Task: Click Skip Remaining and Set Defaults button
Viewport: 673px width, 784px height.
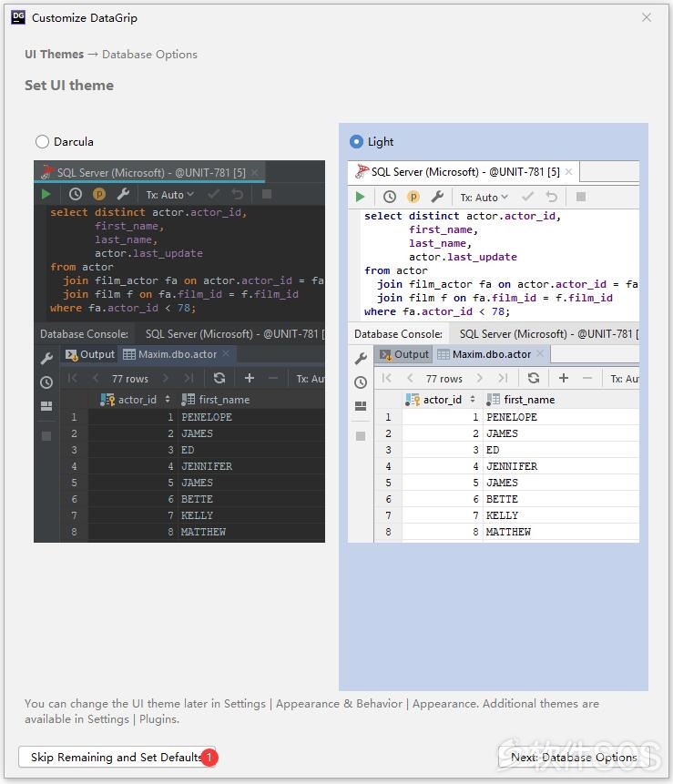Action: click(x=117, y=757)
